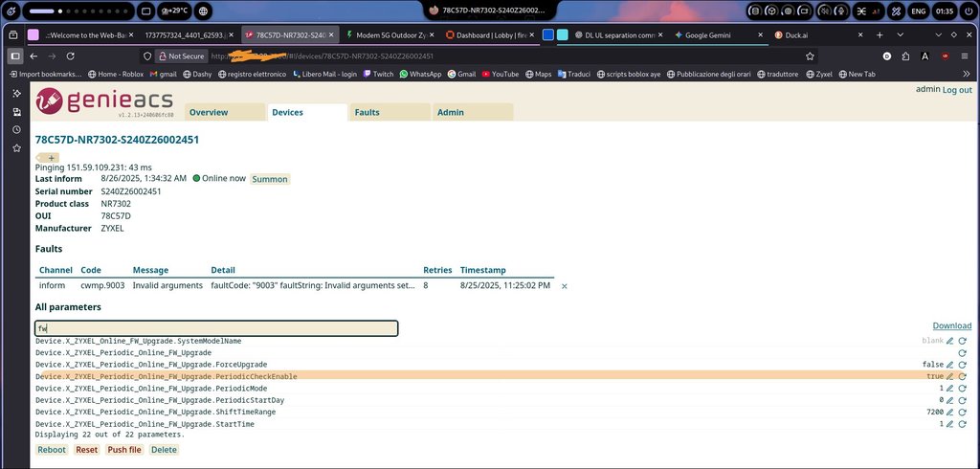980x469 pixels.
Task: Bookmark this page with the star icon
Action: (x=810, y=56)
